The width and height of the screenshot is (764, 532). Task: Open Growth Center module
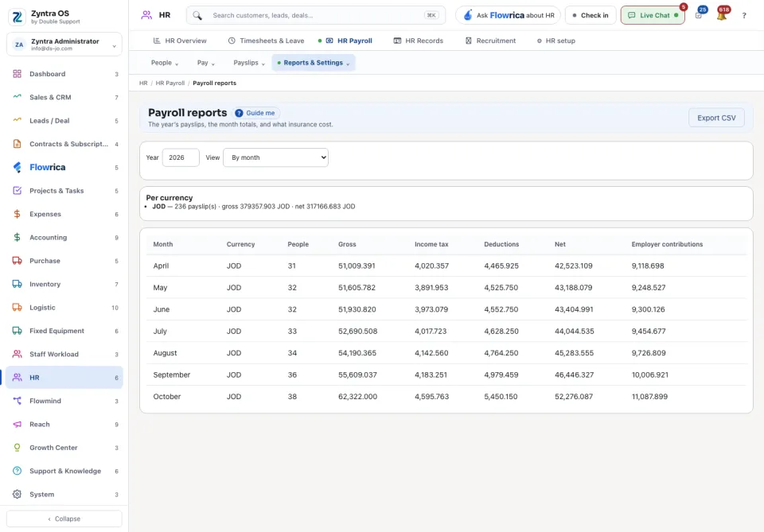pos(64,448)
